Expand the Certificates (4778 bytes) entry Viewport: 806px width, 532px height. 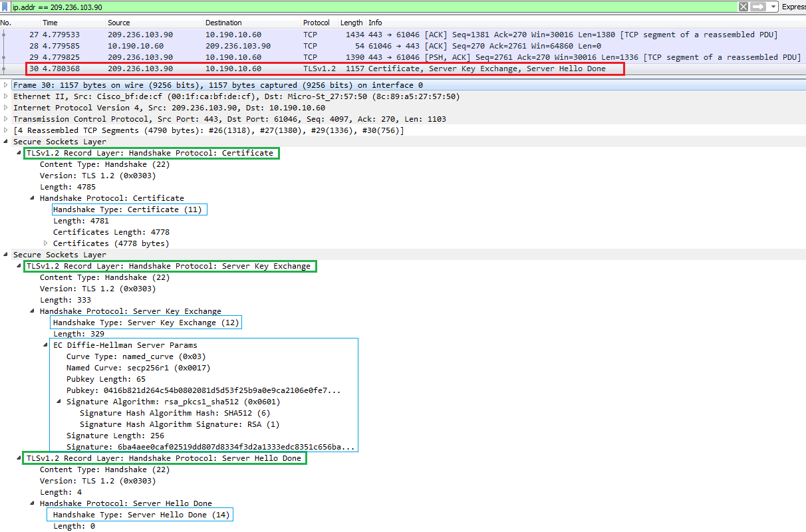point(44,243)
